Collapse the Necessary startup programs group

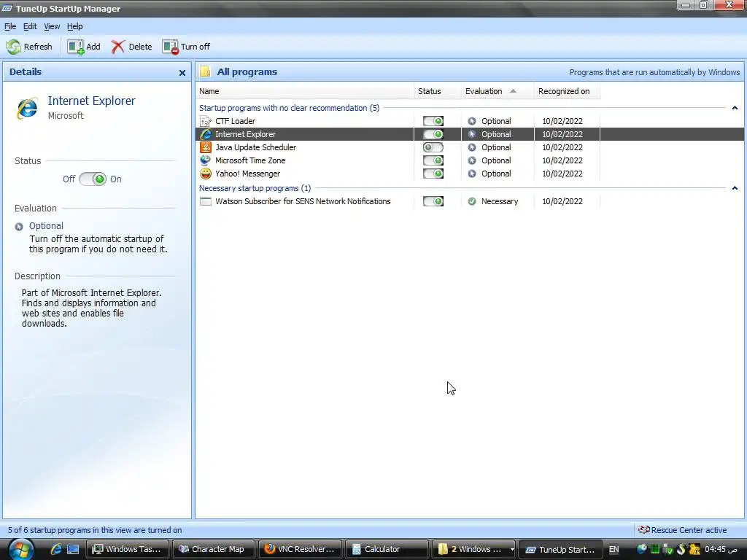tap(735, 188)
